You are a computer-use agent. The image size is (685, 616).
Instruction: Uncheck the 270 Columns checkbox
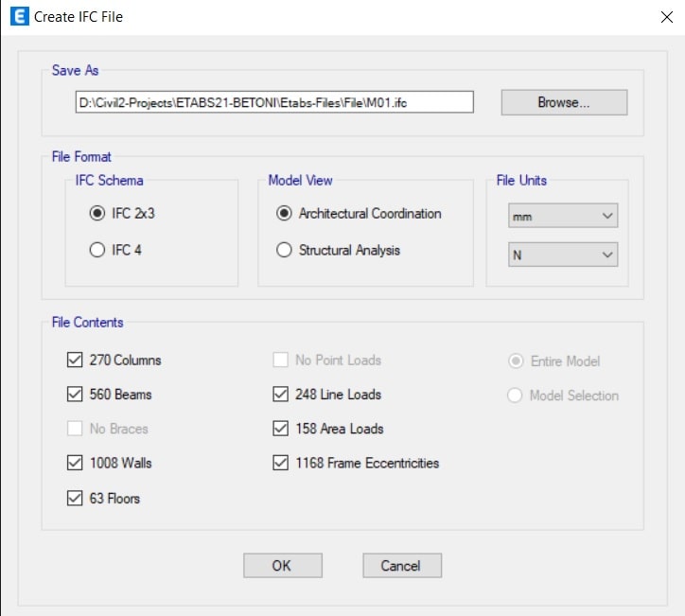(x=76, y=361)
